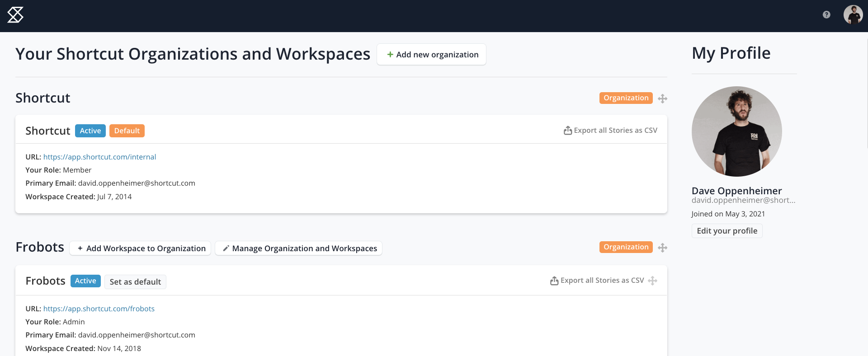The width and height of the screenshot is (868, 356).
Task: Export all Stories as CSV for Frobots workspace
Action: click(597, 281)
